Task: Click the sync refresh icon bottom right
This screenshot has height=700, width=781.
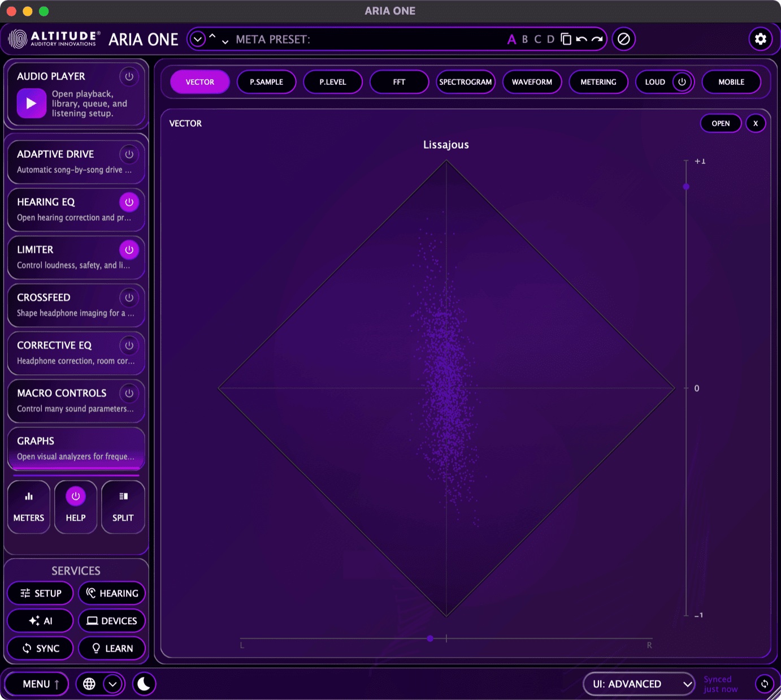Action: [x=764, y=684]
